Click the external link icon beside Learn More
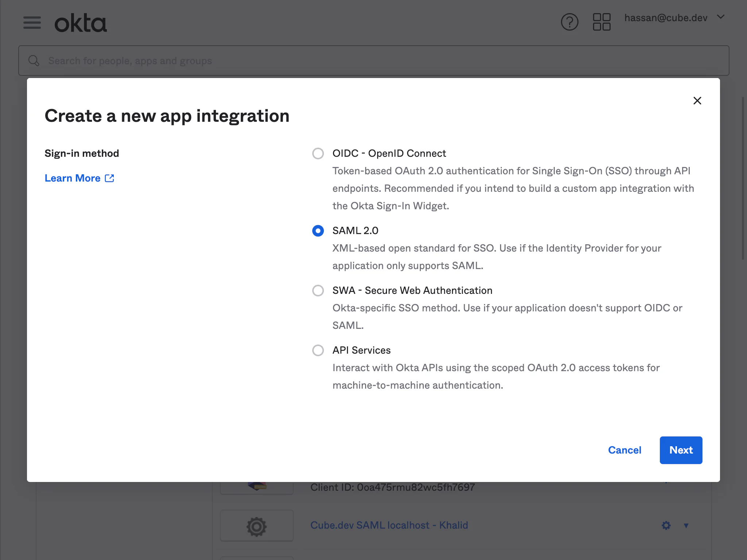This screenshot has height=560, width=747. (x=109, y=178)
